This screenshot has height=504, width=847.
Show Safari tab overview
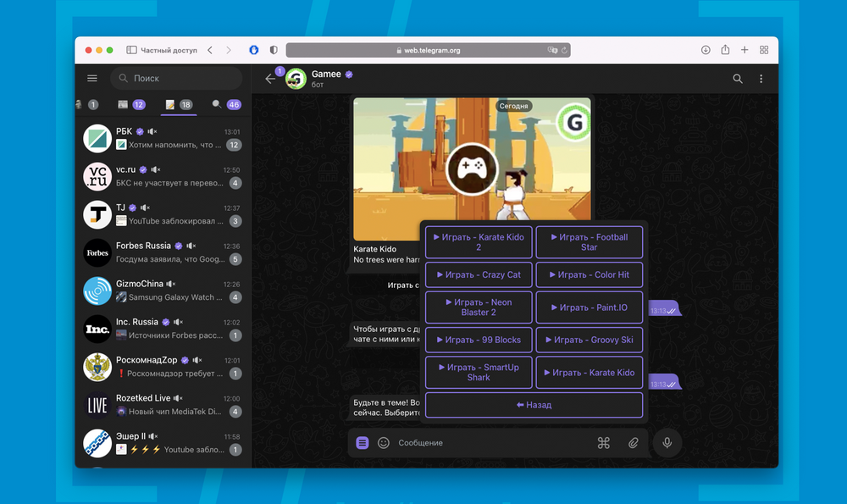coord(764,50)
